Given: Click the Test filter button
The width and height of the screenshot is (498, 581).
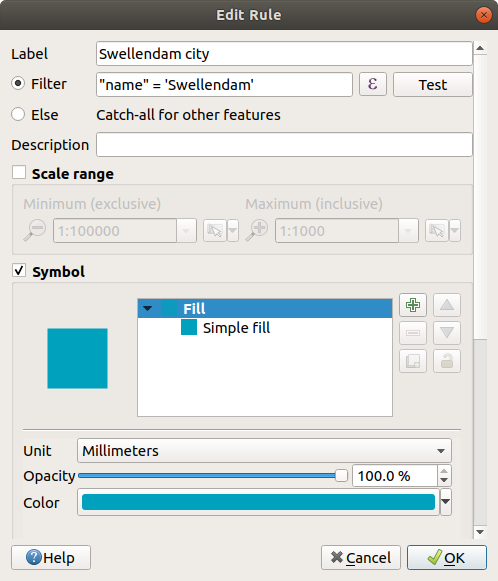Looking at the screenshot, I should click(x=433, y=84).
